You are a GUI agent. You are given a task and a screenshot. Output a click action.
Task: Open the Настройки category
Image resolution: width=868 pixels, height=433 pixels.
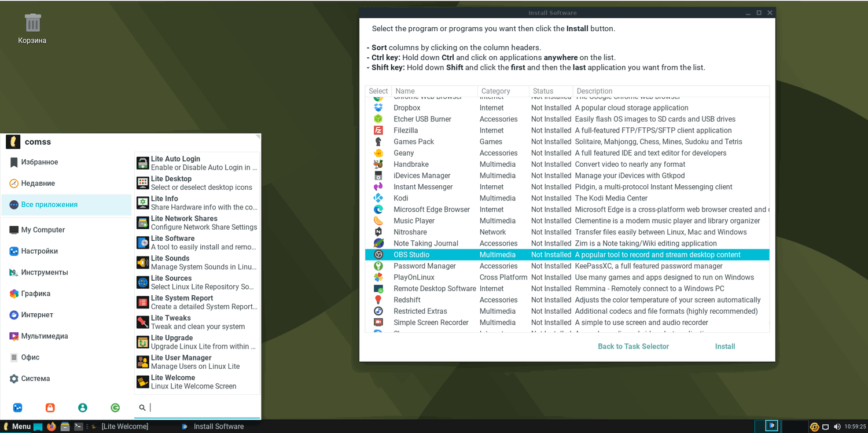coord(67,251)
